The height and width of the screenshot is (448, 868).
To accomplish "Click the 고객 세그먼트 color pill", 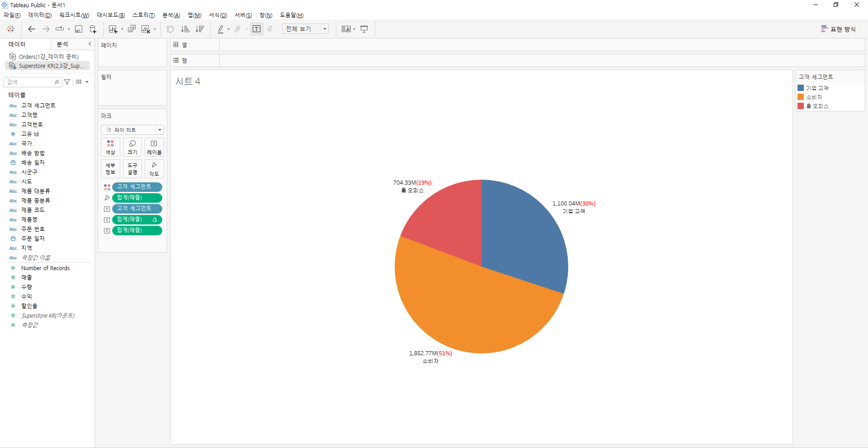I will tap(137, 187).
